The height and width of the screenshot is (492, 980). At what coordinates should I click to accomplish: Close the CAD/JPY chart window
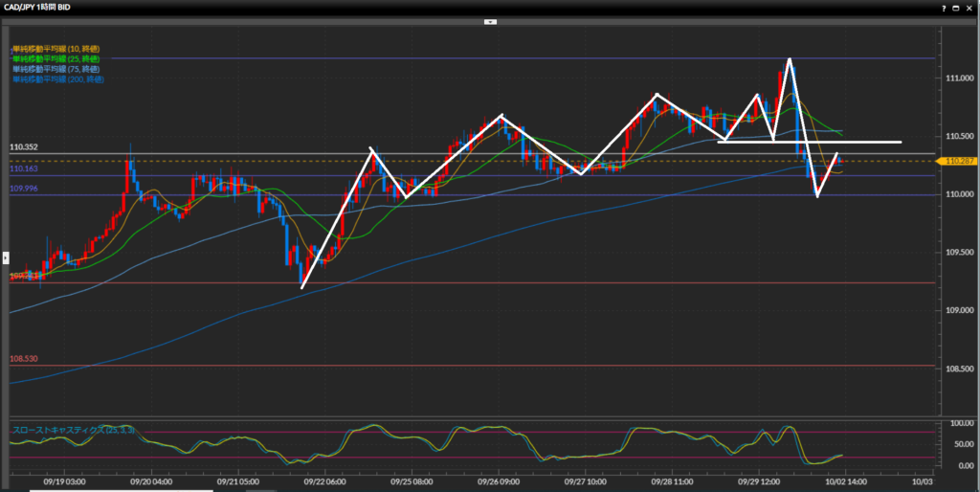[969, 7]
